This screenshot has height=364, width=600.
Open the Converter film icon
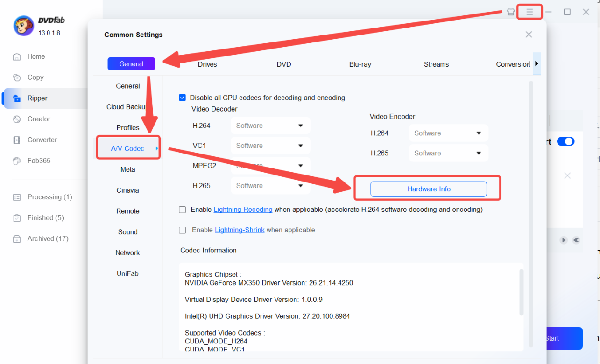point(17,140)
